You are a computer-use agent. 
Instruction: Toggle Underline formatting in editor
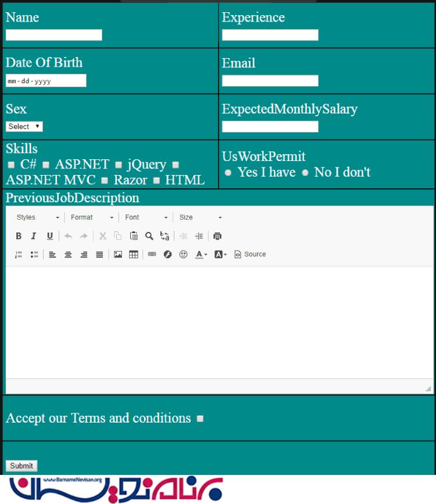point(50,236)
